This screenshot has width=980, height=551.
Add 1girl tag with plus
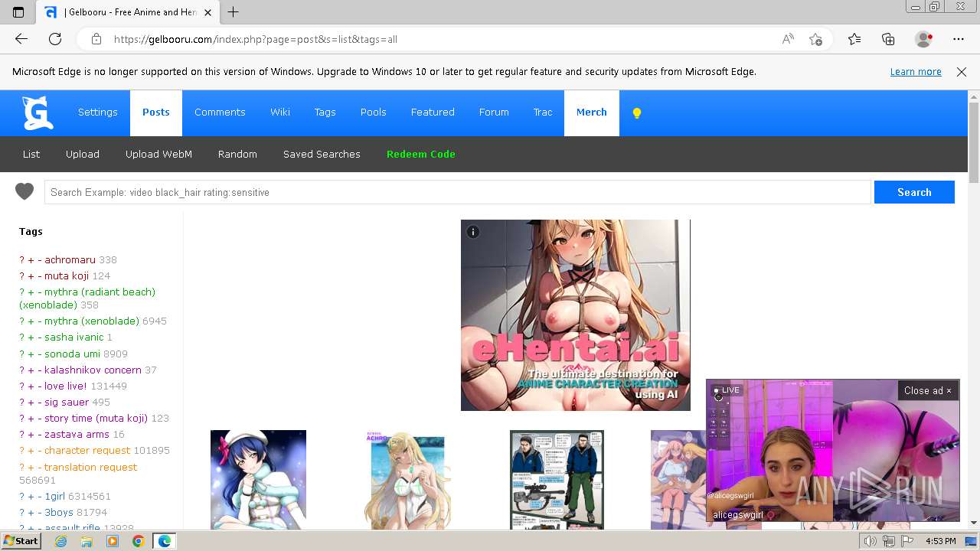tap(31, 497)
